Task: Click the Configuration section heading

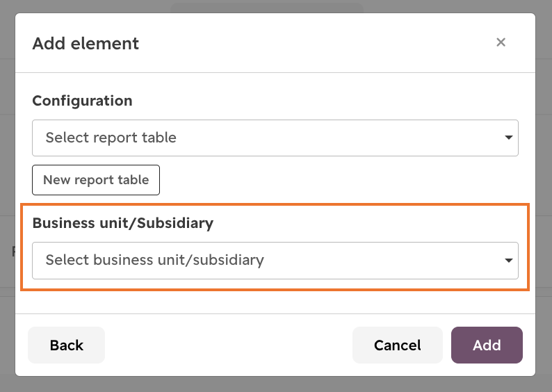Action: [x=82, y=101]
